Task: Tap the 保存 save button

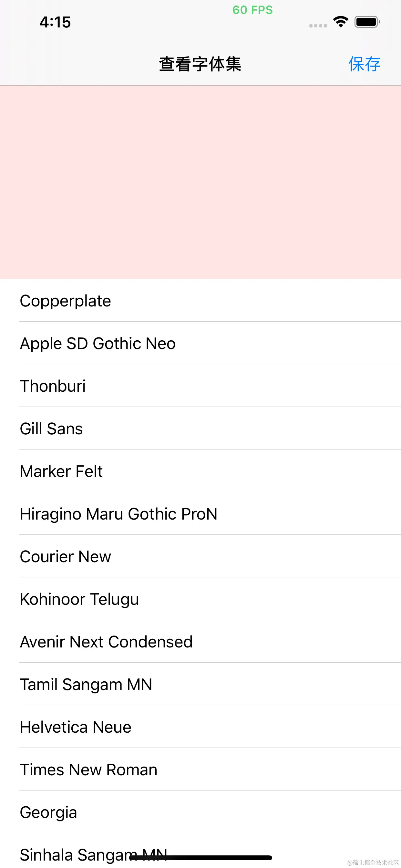Action: (x=364, y=64)
